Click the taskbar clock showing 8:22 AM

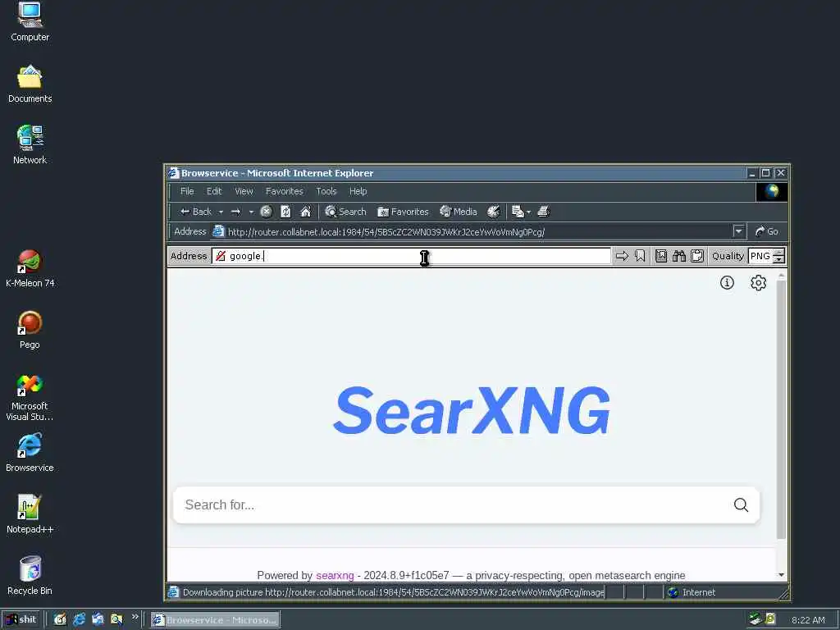pos(808,620)
